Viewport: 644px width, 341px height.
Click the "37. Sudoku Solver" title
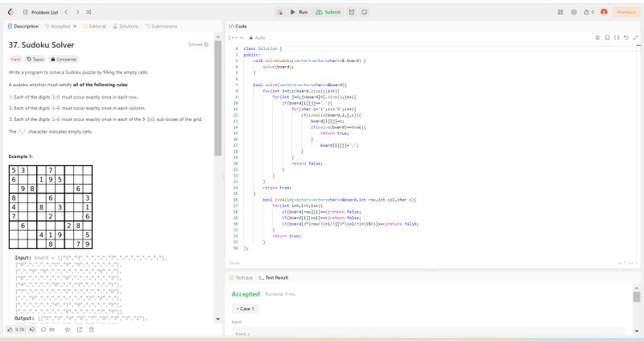[x=42, y=45]
